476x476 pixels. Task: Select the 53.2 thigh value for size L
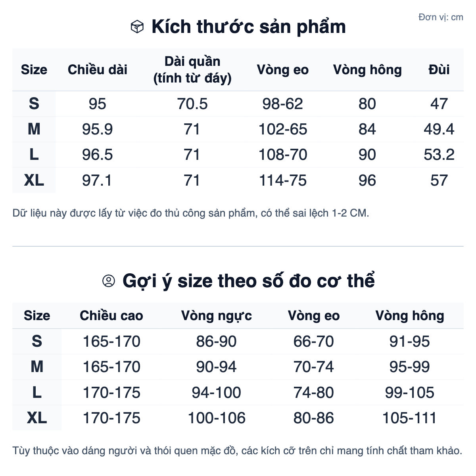[x=439, y=155]
